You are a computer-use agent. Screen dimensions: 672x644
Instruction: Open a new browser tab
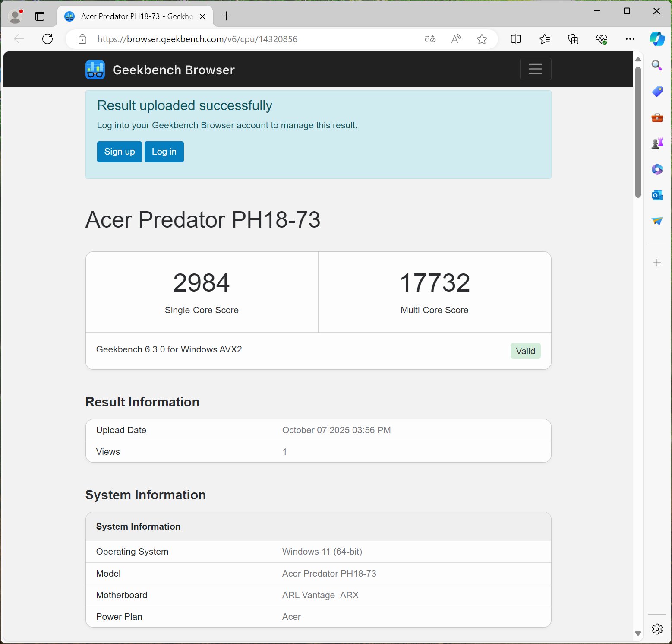point(227,16)
